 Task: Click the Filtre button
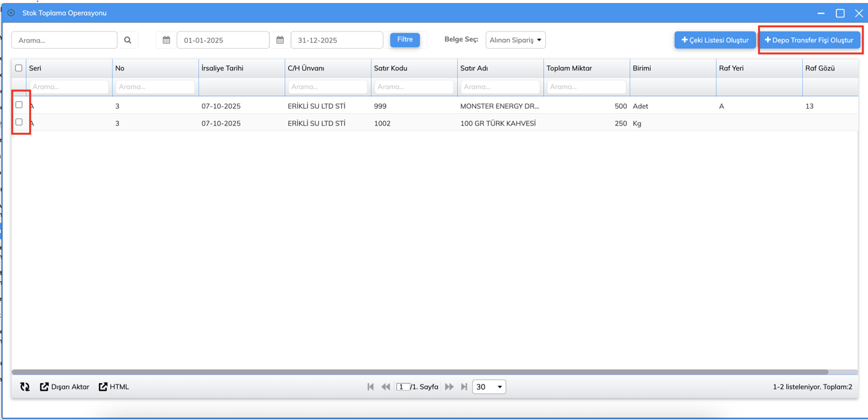[x=405, y=40]
